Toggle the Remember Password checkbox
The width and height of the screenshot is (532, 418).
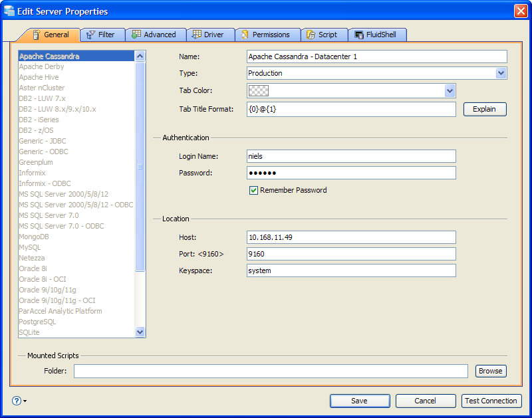pos(253,191)
